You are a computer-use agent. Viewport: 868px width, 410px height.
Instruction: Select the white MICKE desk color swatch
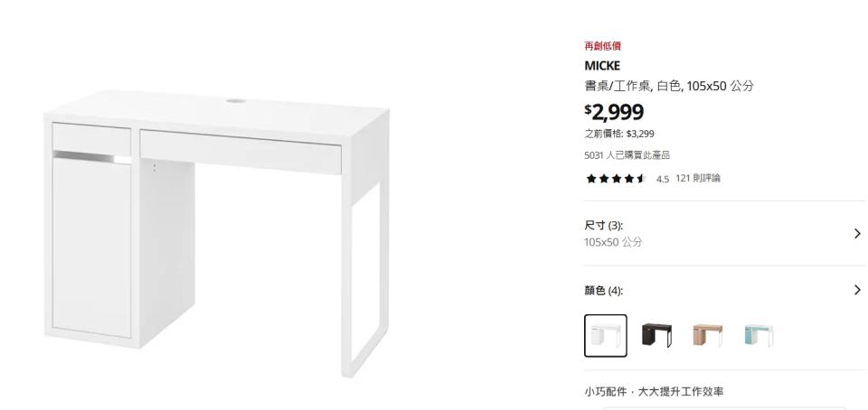pos(606,336)
